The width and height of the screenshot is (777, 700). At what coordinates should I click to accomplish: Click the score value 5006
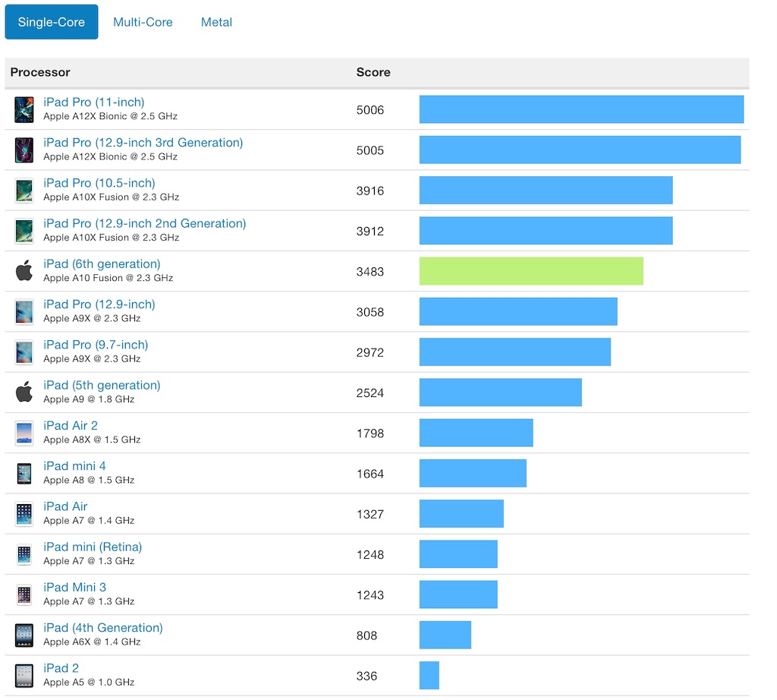pos(370,110)
